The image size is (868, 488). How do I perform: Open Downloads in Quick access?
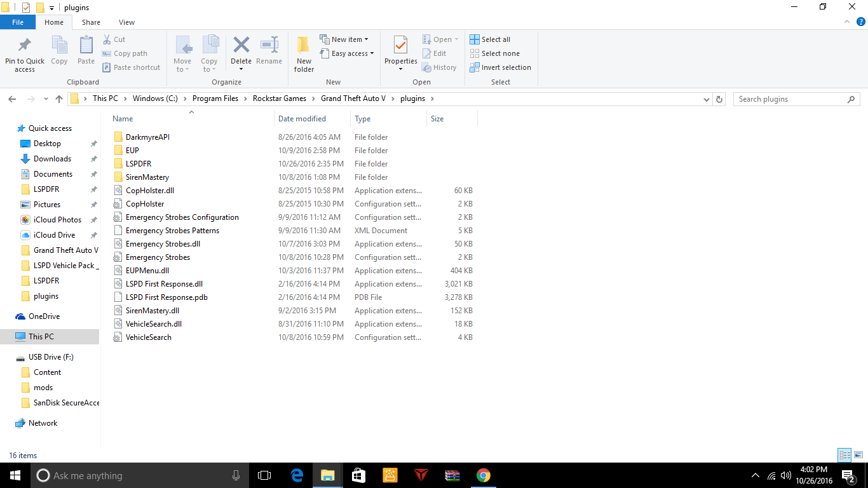tap(52, 159)
